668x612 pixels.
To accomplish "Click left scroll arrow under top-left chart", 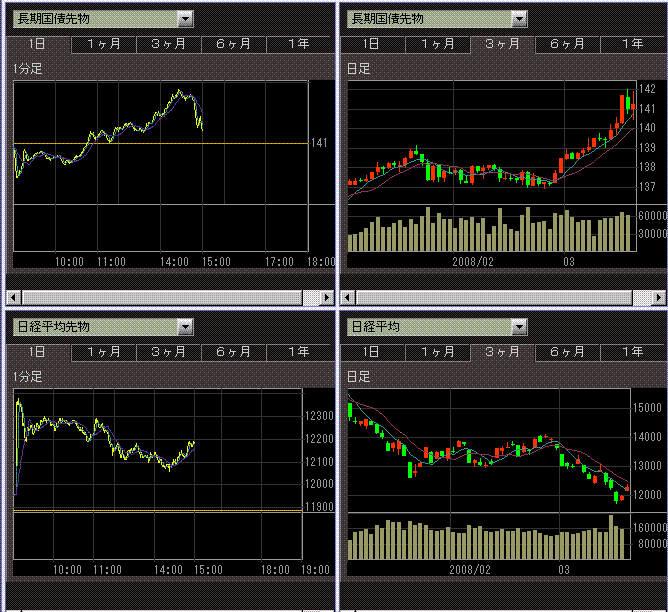I will coord(13,297).
